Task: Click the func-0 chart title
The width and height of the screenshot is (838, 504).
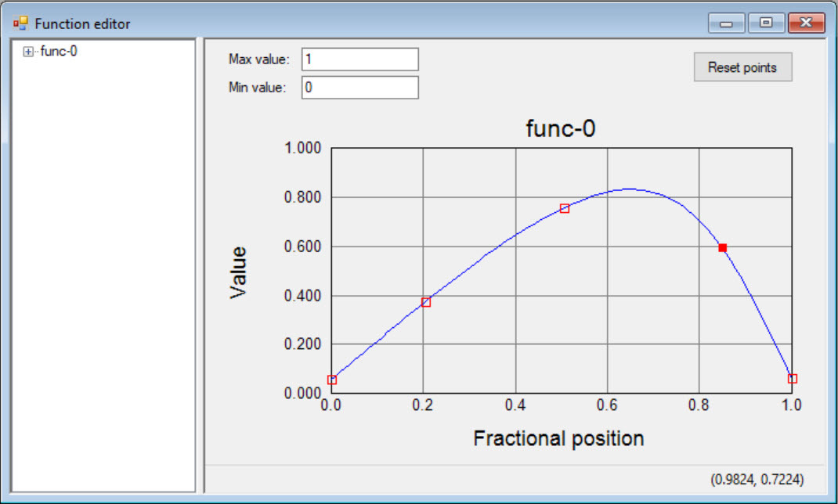Action: 560,129
